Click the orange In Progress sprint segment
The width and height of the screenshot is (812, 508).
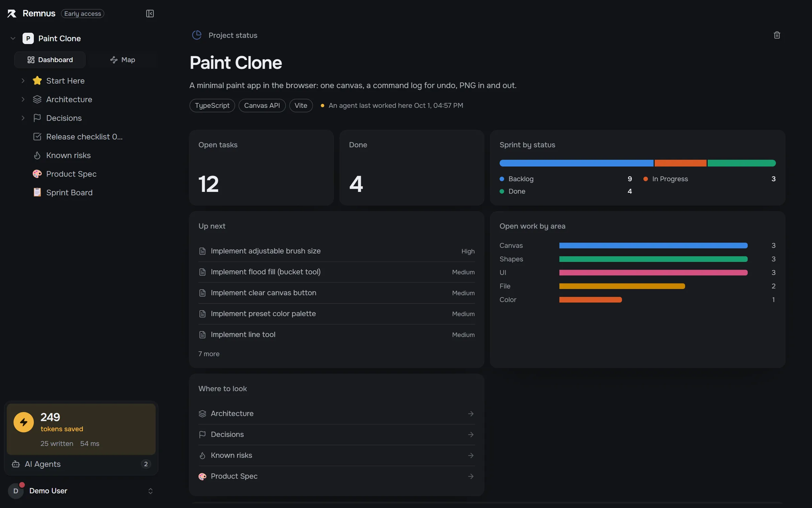coord(680,163)
